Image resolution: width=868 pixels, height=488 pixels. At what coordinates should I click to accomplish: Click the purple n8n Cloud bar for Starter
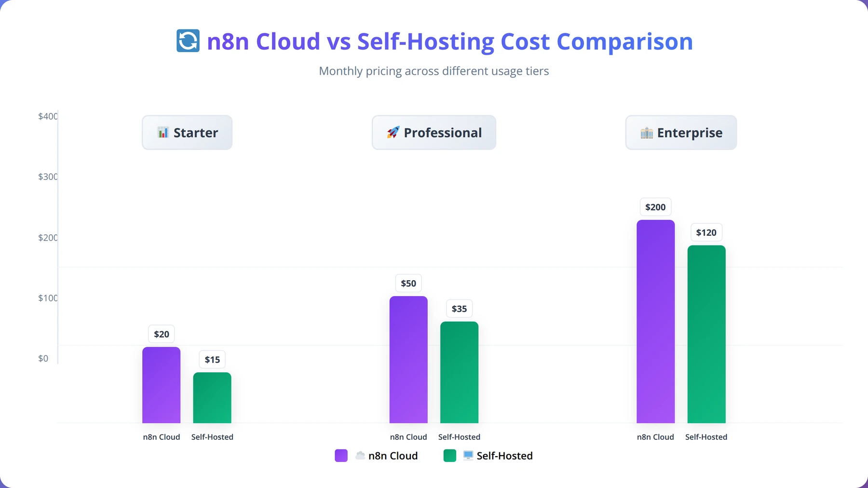[x=162, y=385]
